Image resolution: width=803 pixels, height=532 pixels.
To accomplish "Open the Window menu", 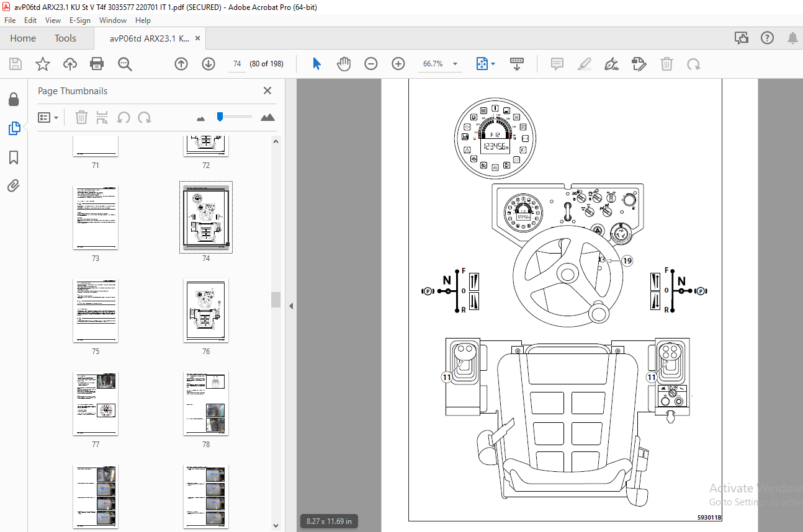I will point(113,20).
